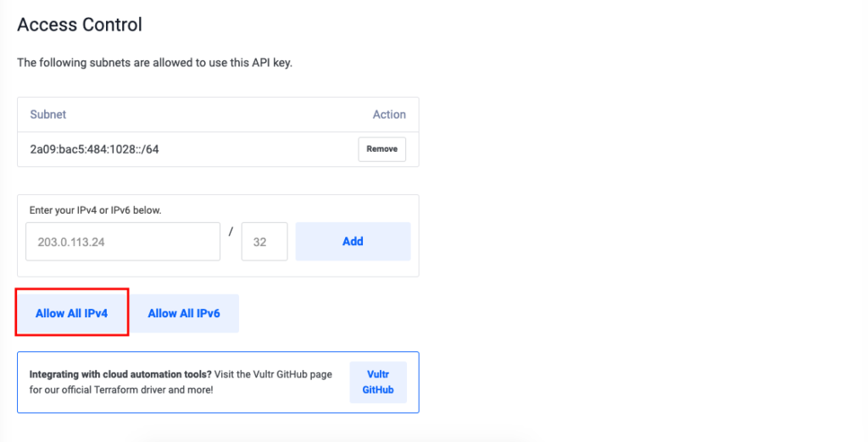The image size is (868, 442).
Task: Click the Access Control heading
Action: (x=80, y=25)
